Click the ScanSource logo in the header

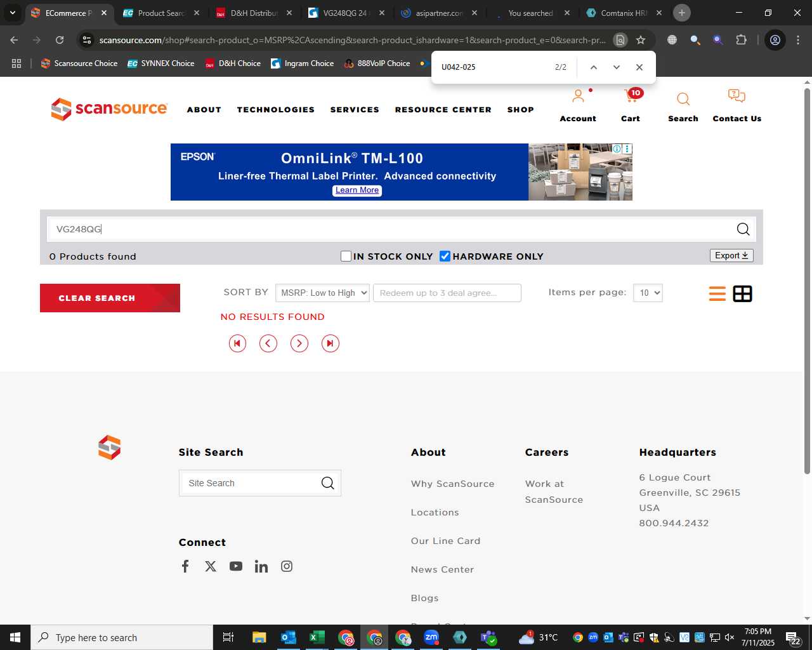(109, 109)
